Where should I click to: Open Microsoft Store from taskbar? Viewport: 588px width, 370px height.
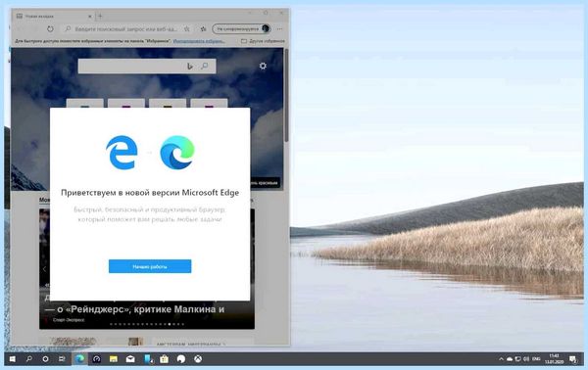(x=165, y=359)
